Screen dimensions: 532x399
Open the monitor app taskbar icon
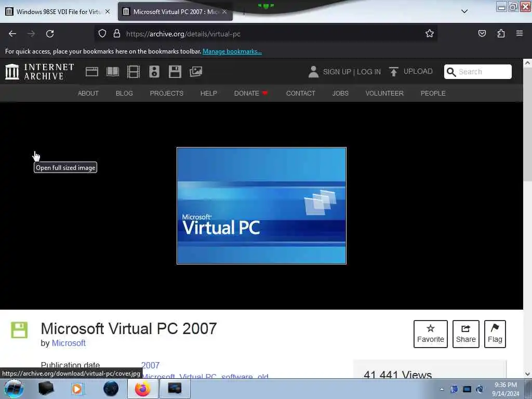[175, 389]
